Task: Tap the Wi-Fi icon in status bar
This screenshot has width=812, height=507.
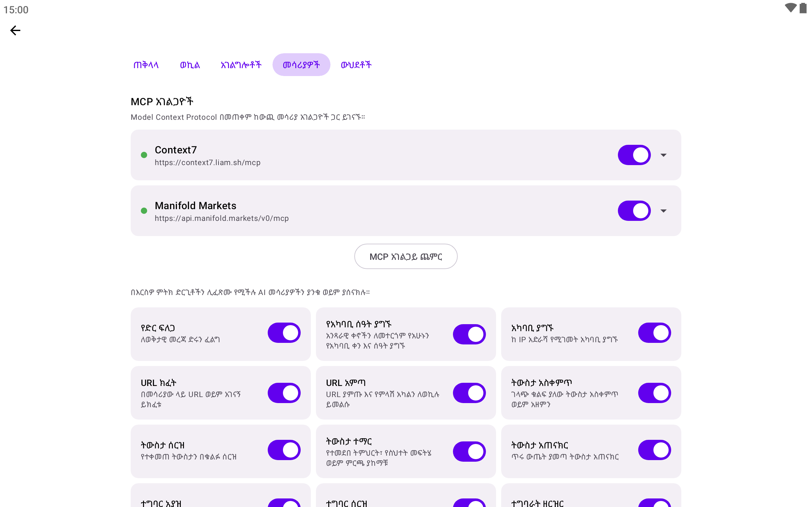Action: coord(790,8)
